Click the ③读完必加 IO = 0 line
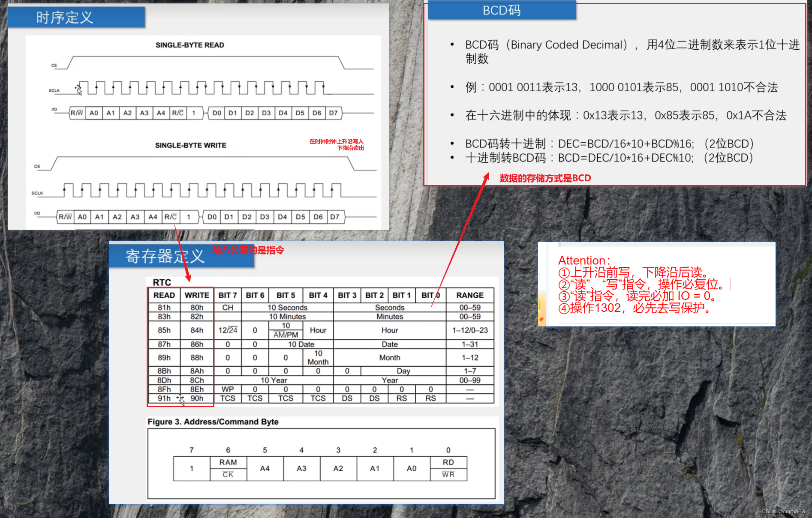 point(638,296)
